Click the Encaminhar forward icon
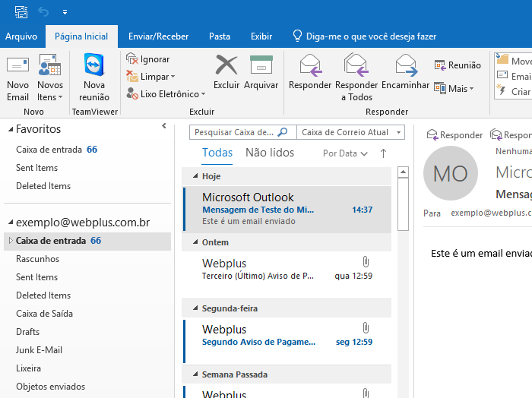 point(406,65)
